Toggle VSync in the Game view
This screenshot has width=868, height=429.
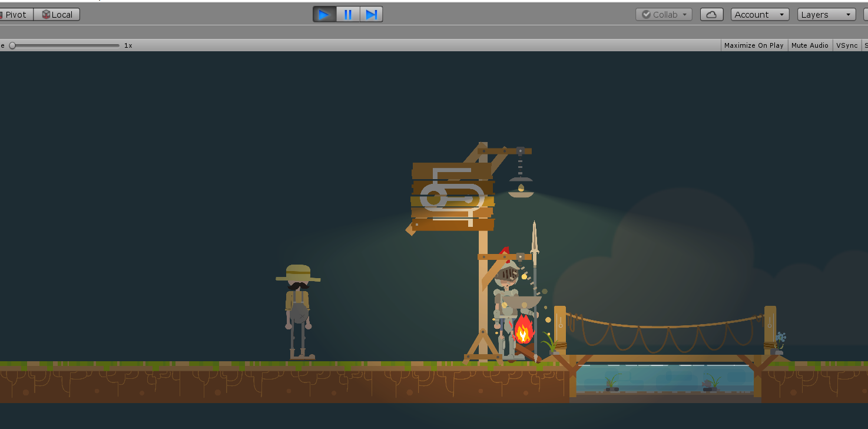(847, 45)
